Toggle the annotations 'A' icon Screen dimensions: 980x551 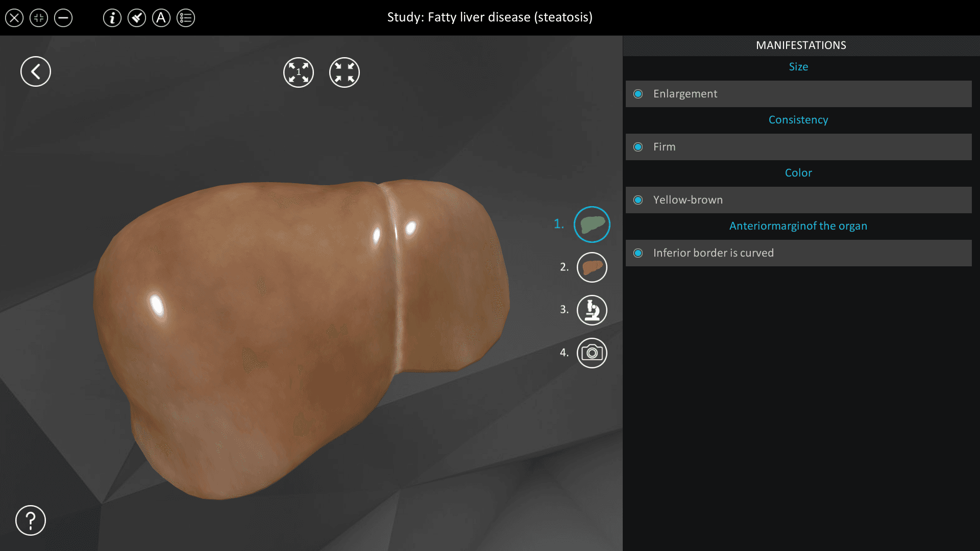point(161,18)
